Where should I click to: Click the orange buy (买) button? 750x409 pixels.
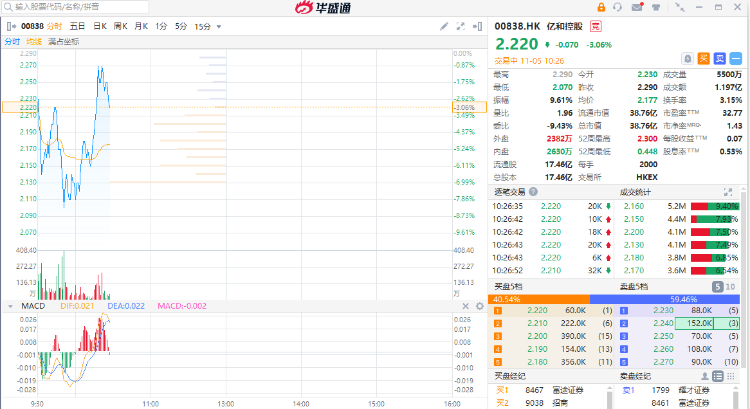click(x=703, y=59)
